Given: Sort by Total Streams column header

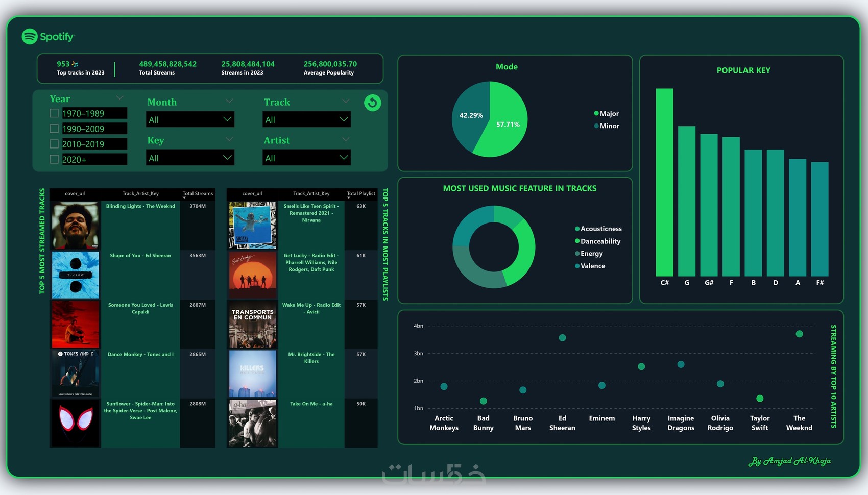Looking at the screenshot, I should (x=198, y=194).
